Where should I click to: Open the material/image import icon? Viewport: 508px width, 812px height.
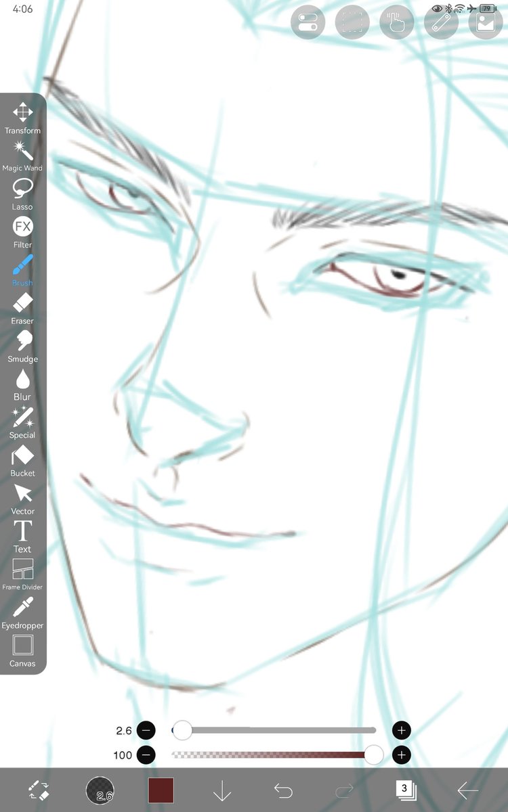pyautogui.click(x=486, y=22)
